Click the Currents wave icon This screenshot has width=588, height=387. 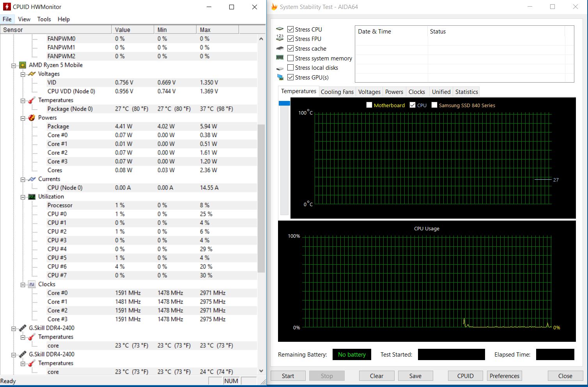(32, 179)
